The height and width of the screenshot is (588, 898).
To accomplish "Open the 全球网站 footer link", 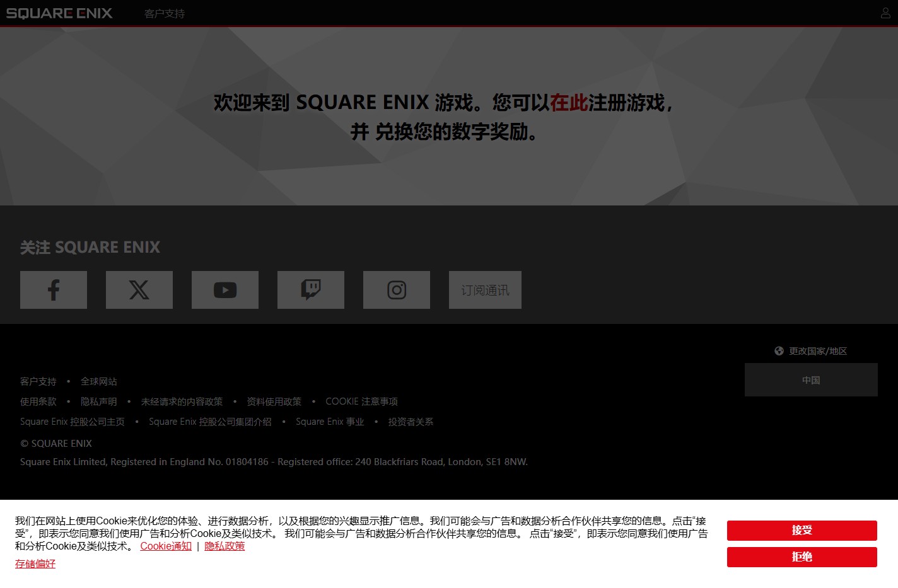I will [99, 381].
